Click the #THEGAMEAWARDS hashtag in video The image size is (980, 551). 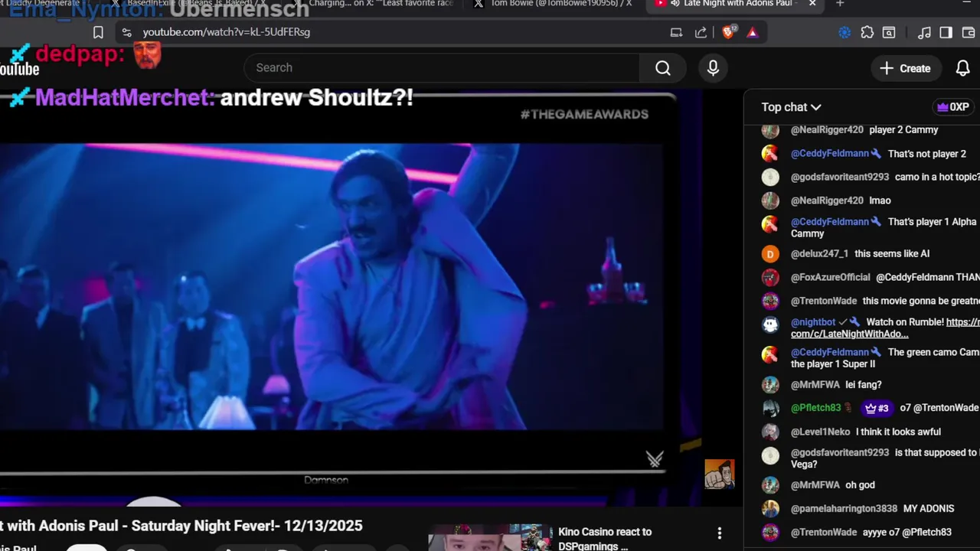click(x=584, y=114)
